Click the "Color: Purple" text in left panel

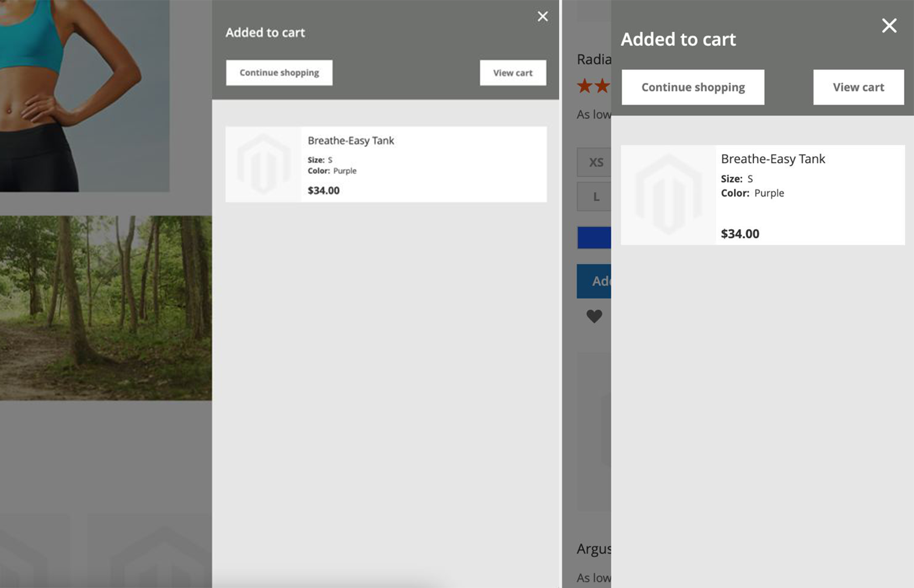pos(332,170)
